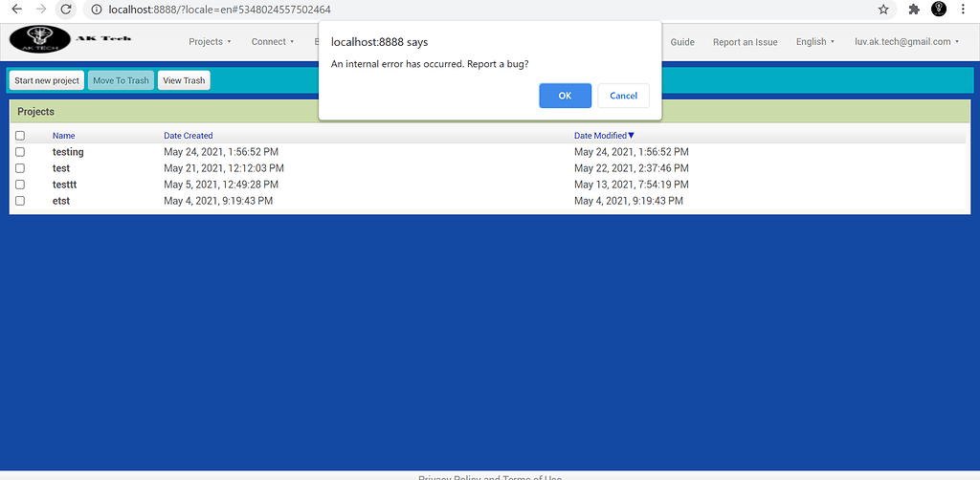The width and height of the screenshot is (980, 480).
Task: Click modified date May 22, 2021, 2:37:46 PM
Action: pos(632,168)
